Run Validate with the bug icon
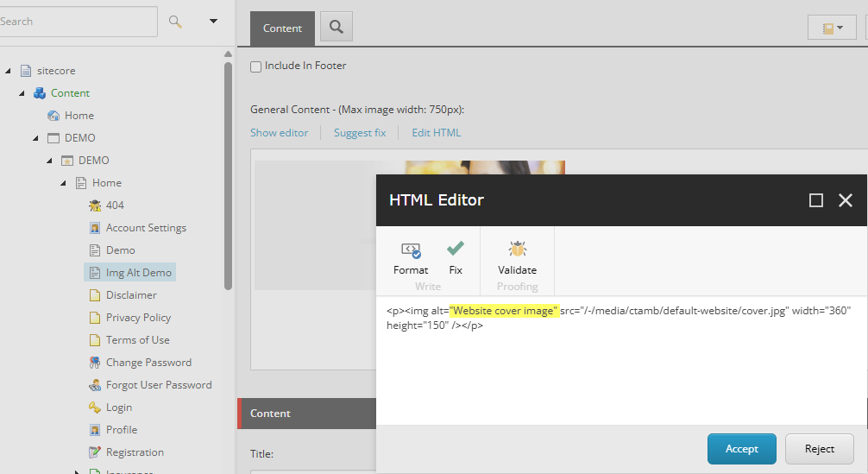 click(517, 250)
